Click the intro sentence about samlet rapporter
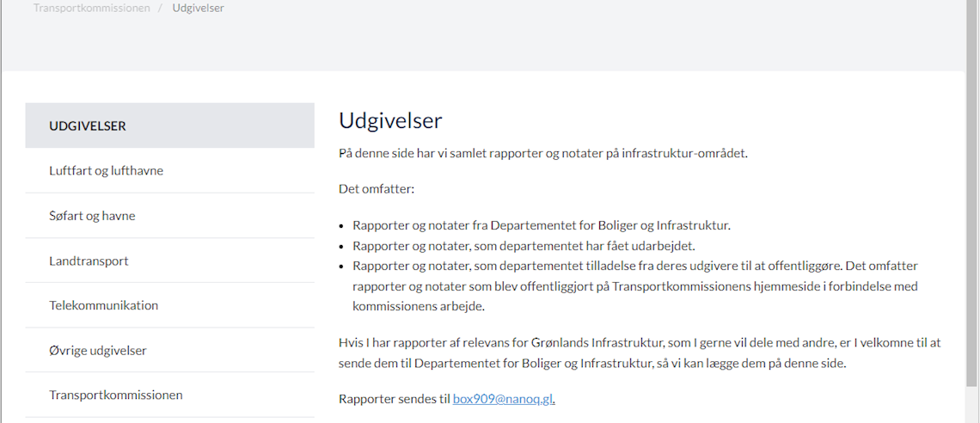Screen dimensions: 980x423 tap(543, 153)
